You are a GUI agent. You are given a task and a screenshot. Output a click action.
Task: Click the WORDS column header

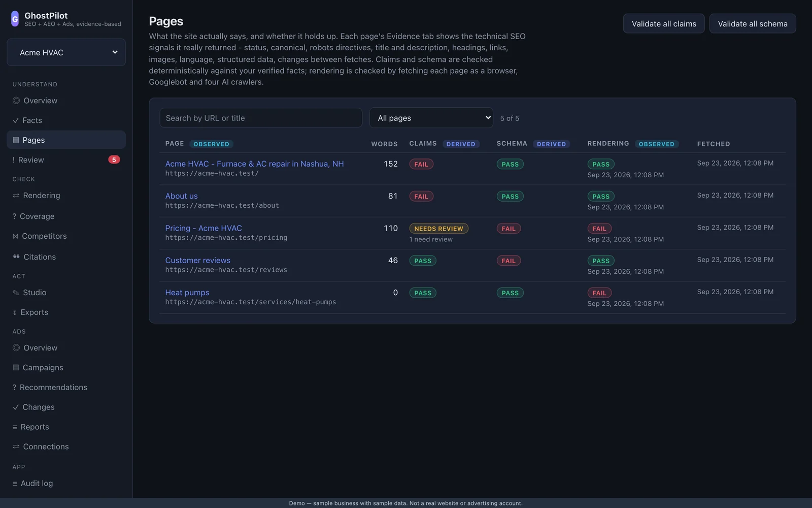click(384, 144)
